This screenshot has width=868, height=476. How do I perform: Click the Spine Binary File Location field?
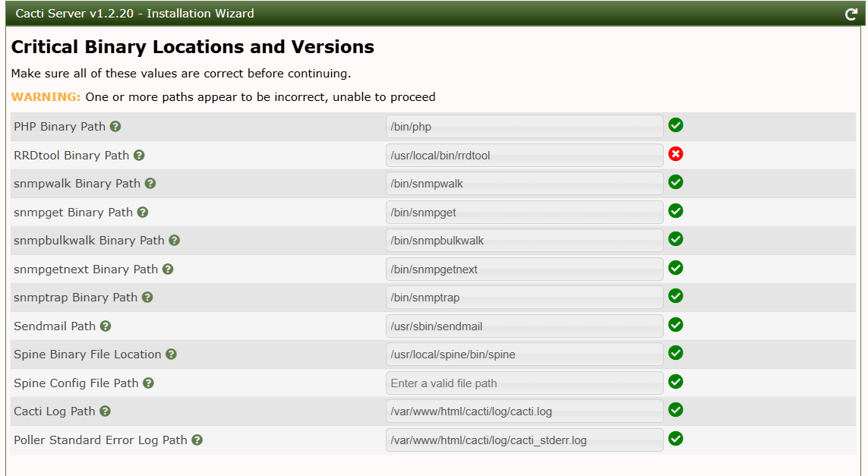pos(524,355)
